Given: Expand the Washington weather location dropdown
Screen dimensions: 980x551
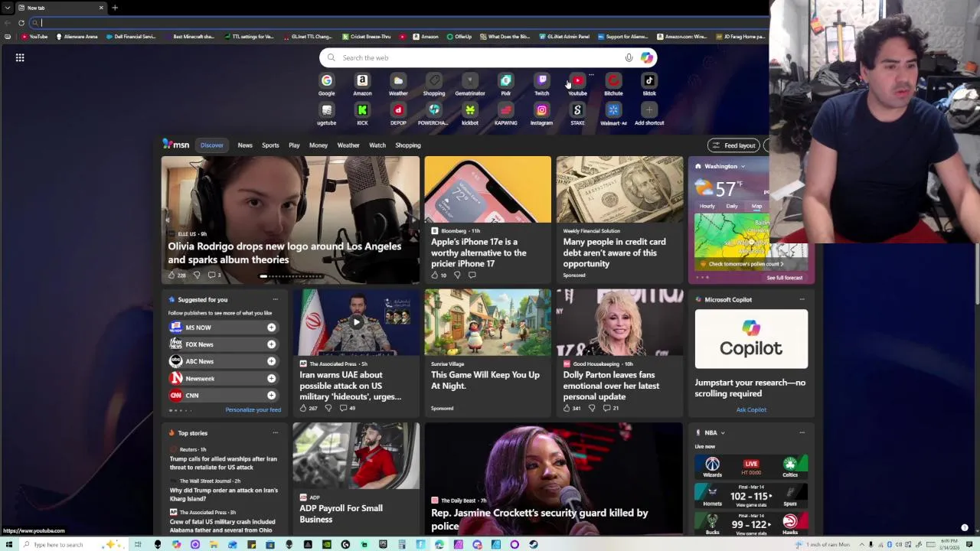Looking at the screenshot, I should pos(743,166).
